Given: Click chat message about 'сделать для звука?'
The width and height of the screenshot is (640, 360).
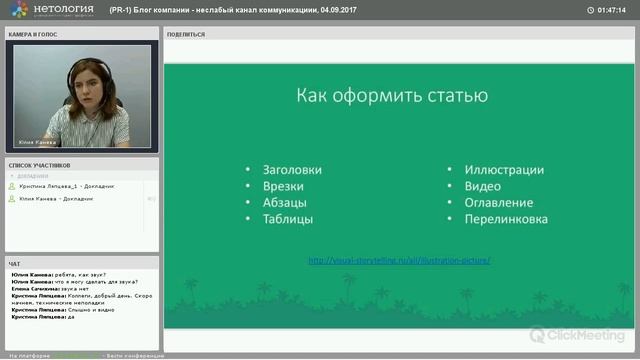Looking at the screenshot, I should (x=74, y=282).
